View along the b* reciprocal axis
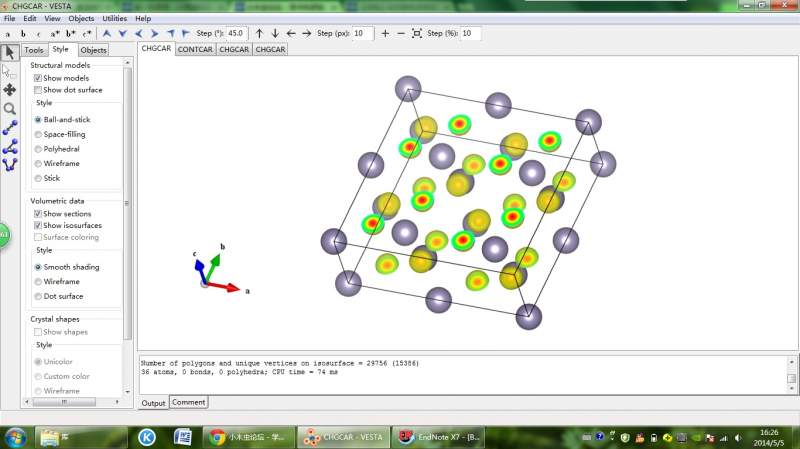This screenshot has width=800, height=449. tap(70, 34)
